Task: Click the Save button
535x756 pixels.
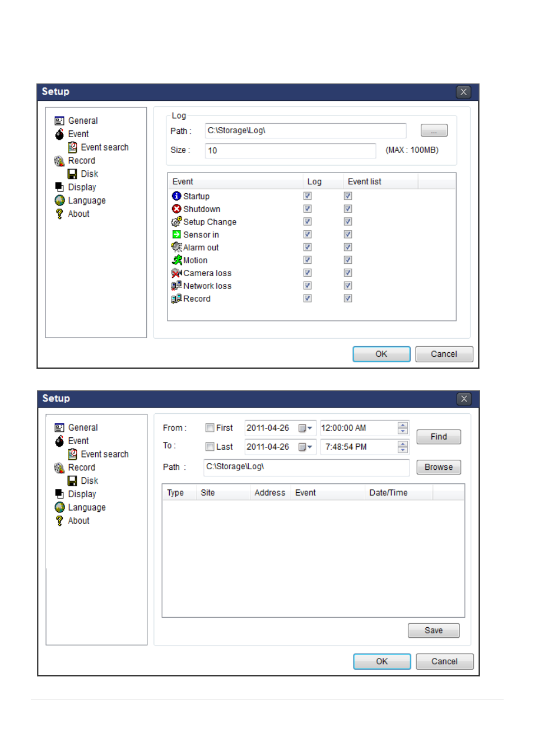Action: [x=434, y=631]
